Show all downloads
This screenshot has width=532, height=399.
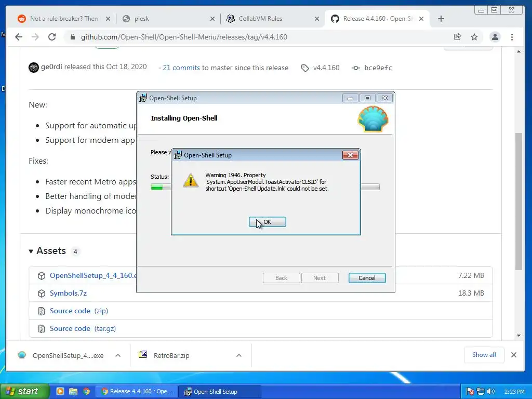[484, 355]
